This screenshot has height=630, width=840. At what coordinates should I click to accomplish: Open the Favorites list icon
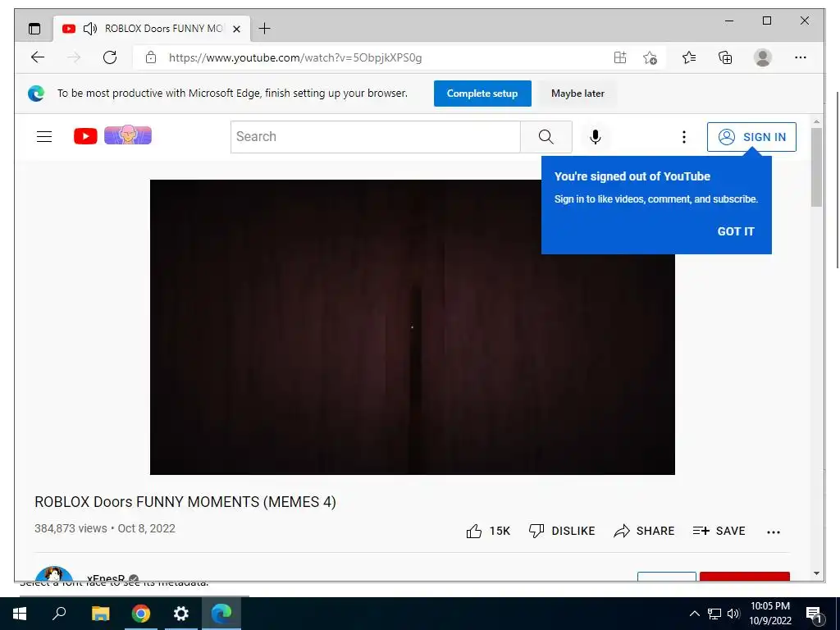[x=689, y=57]
